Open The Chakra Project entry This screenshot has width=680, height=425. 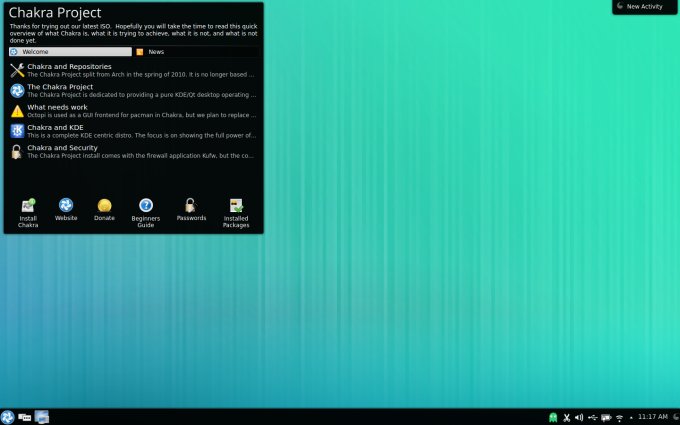[134, 91]
